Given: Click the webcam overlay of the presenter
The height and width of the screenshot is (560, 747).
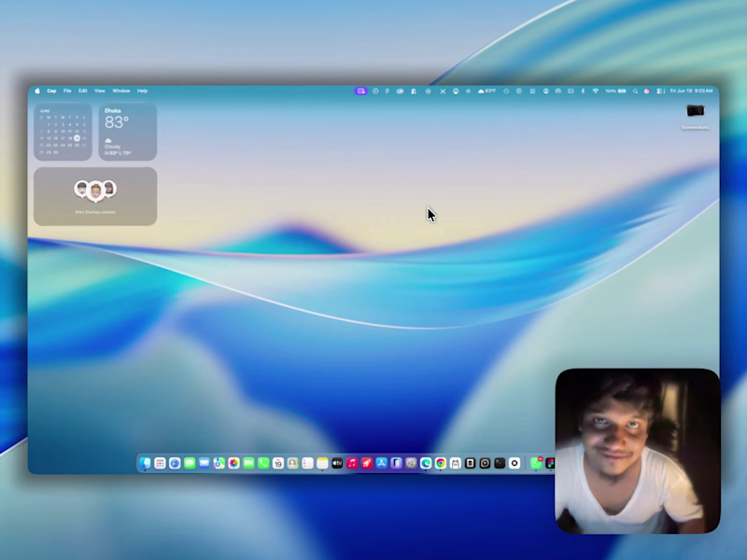Looking at the screenshot, I should click(x=638, y=451).
